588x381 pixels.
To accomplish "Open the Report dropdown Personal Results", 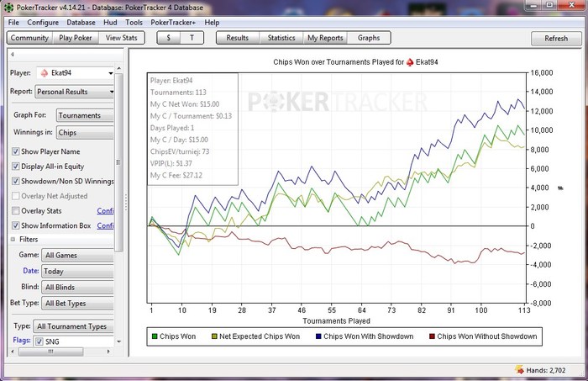I will [74, 92].
